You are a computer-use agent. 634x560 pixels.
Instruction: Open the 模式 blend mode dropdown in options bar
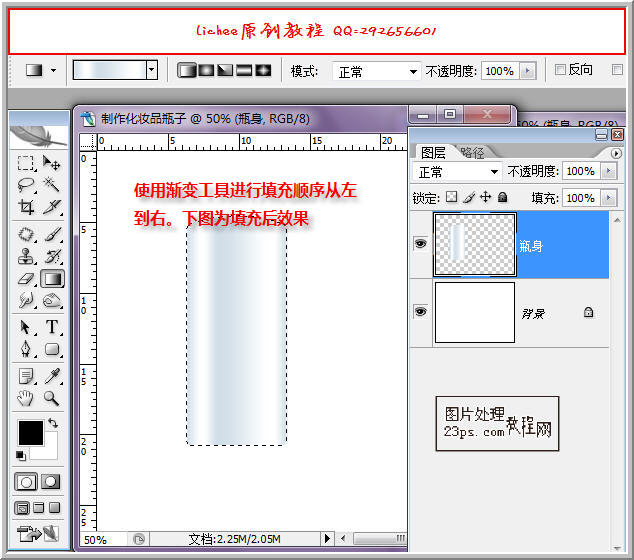pos(412,72)
